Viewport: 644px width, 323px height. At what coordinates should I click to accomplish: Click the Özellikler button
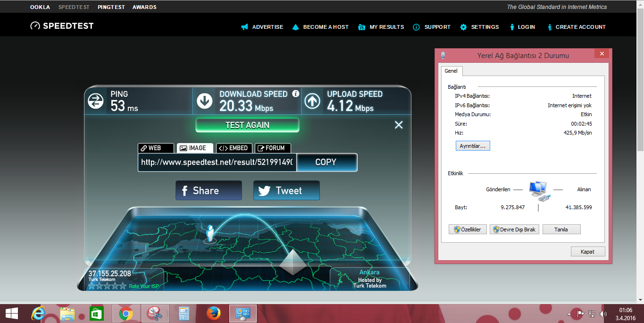468,229
